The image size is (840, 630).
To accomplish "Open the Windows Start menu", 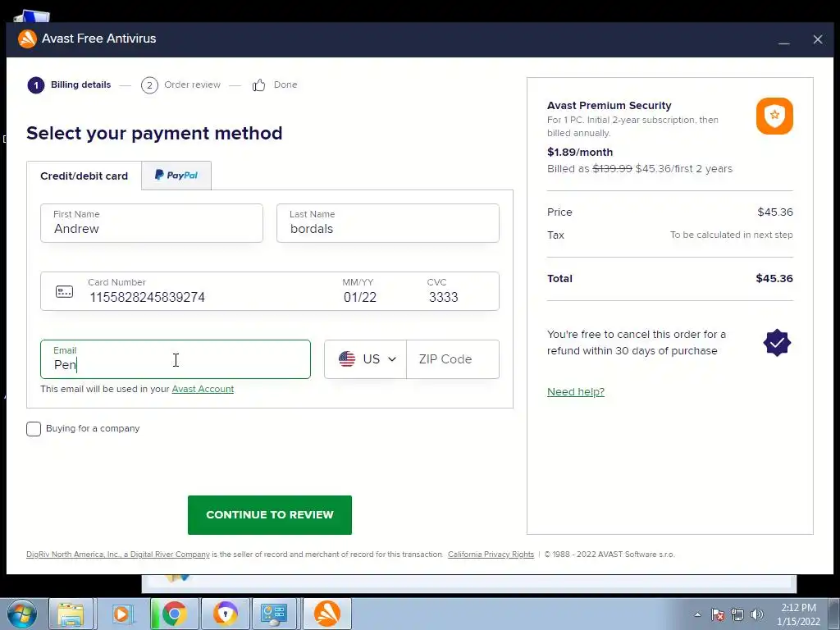I will tap(22, 614).
